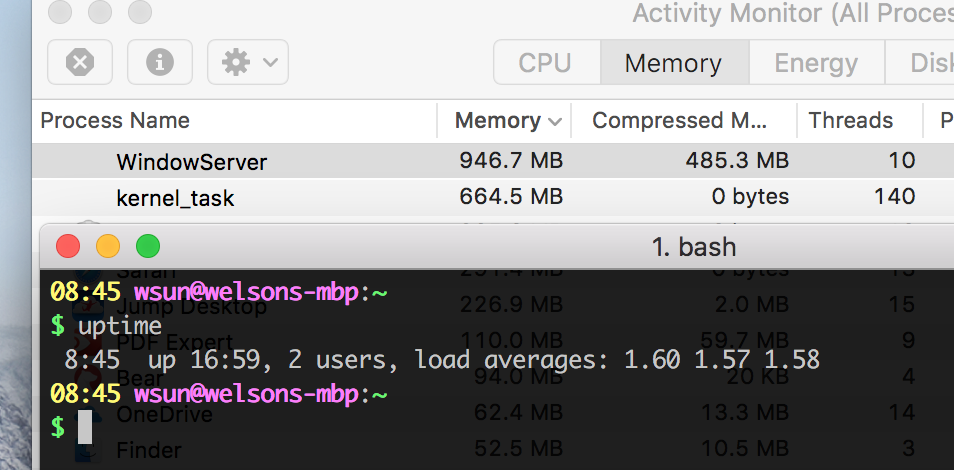The height and width of the screenshot is (470, 954).
Task: Sort processes by the Threads column
Action: tap(850, 121)
